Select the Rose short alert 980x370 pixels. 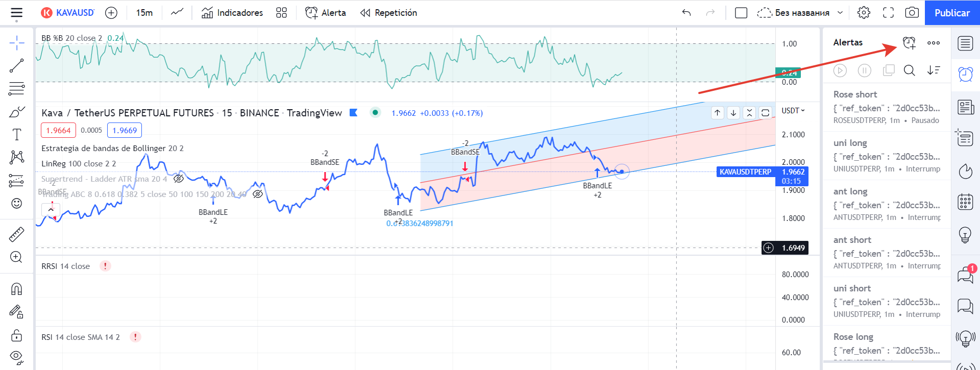click(x=887, y=107)
